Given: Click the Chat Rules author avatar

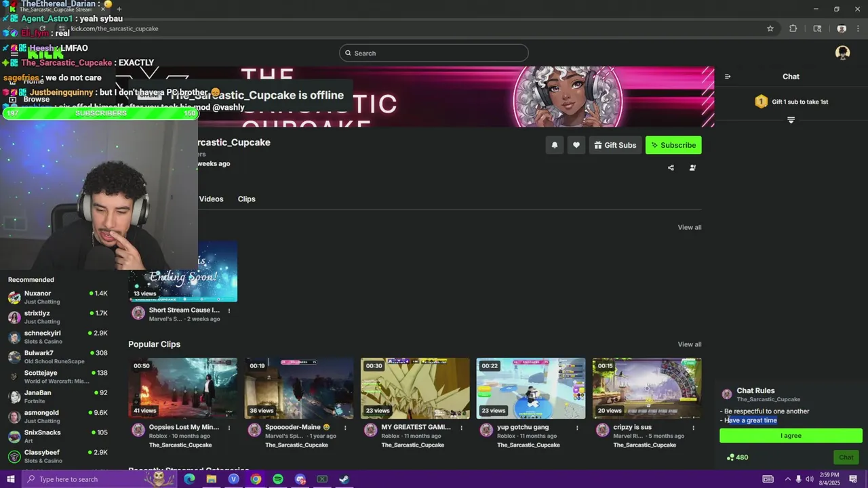Looking at the screenshot, I should pos(727,394).
